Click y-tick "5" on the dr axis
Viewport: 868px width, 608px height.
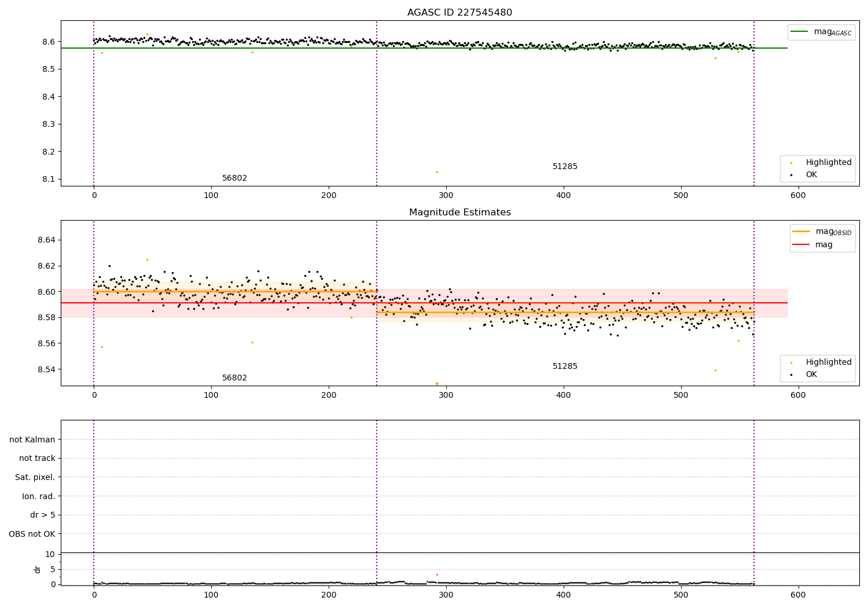click(53, 570)
